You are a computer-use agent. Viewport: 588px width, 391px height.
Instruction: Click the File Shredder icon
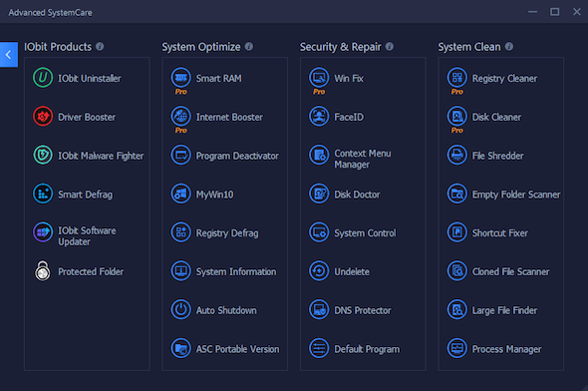pyautogui.click(x=456, y=155)
